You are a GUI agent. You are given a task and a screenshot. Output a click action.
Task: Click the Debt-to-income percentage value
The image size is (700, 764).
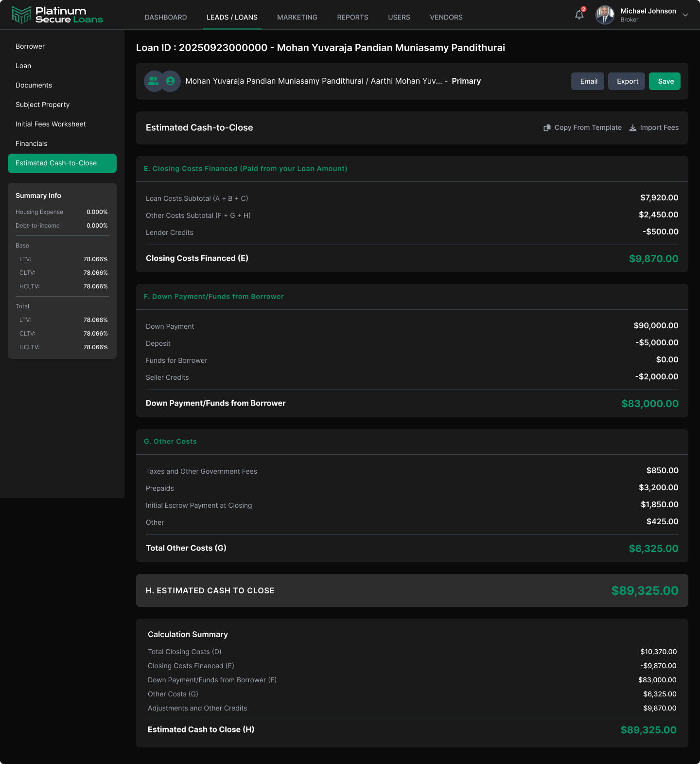[x=97, y=226]
